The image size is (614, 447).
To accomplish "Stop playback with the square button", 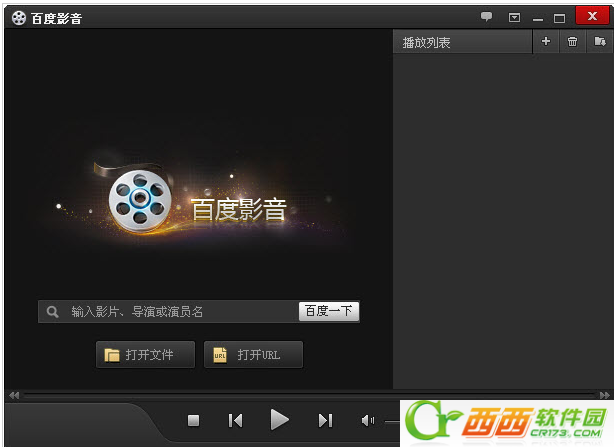I will coord(193,421).
